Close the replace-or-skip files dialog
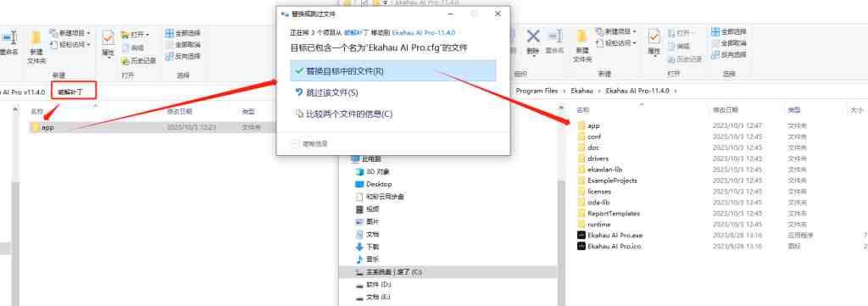868x306 pixels. tap(498, 14)
